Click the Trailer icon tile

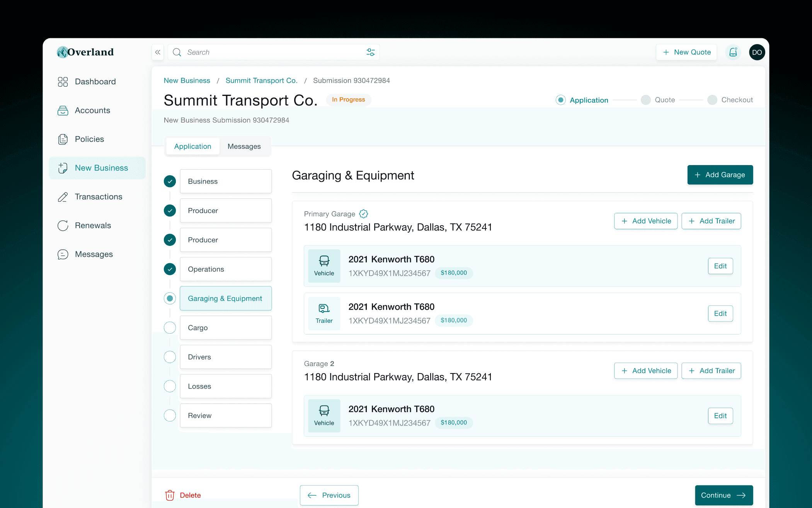pos(324,313)
